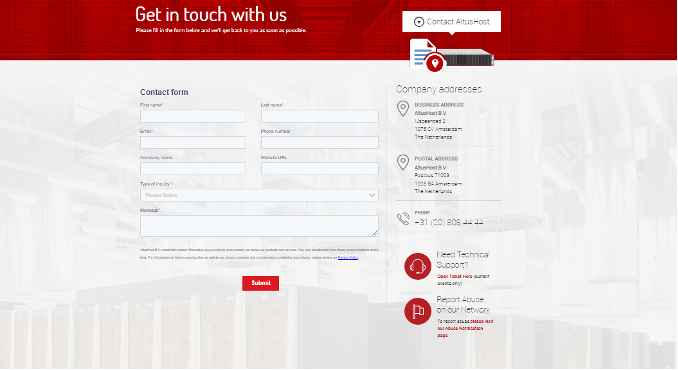
Task: Click into the Email input field
Action: coord(193,143)
